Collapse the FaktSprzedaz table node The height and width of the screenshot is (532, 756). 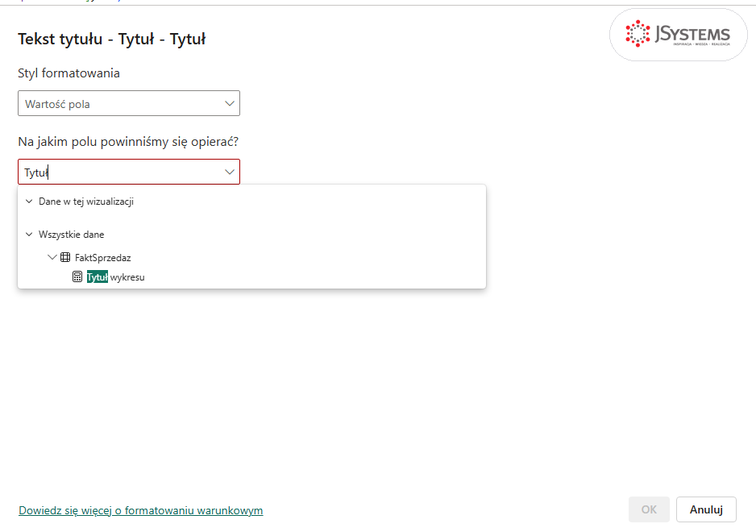point(52,258)
